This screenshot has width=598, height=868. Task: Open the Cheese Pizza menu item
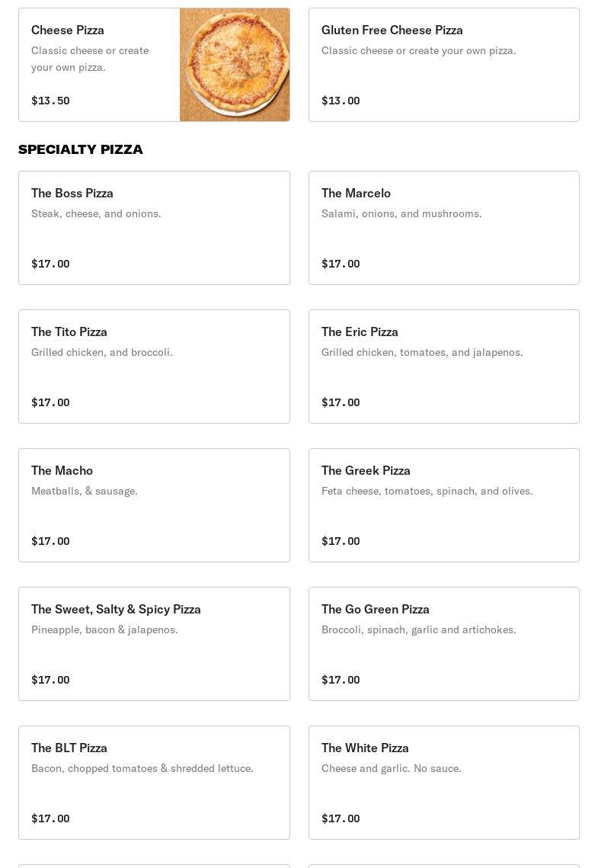pyautogui.click(x=68, y=30)
